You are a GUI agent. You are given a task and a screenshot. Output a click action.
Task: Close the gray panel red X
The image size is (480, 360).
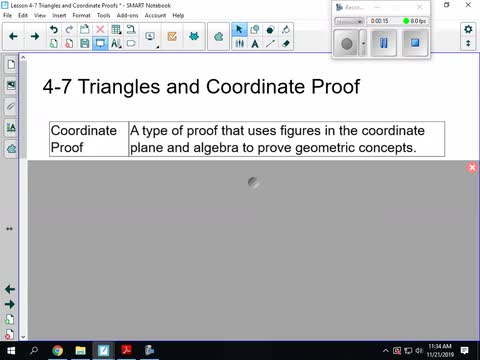tap(472, 167)
